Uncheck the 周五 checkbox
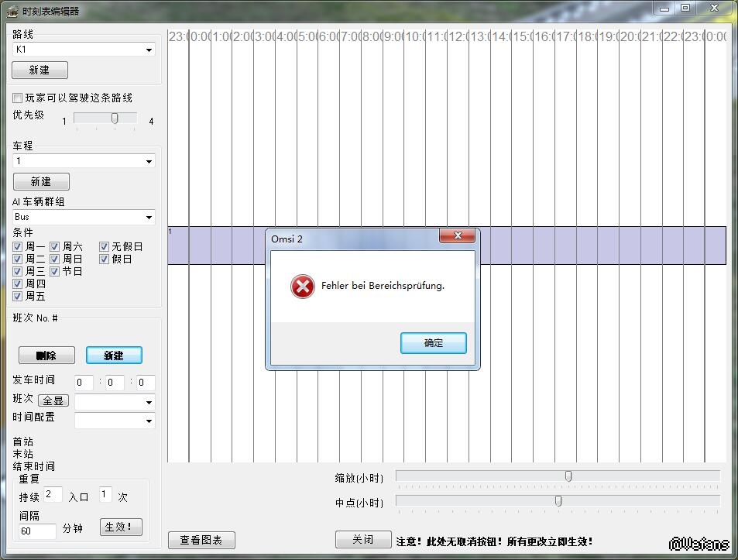The width and height of the screenshot is (738, 560). tap(17, 296)
